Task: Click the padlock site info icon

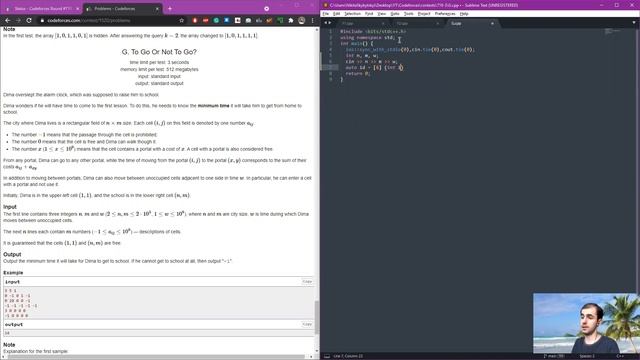Action: coord(42,20)
